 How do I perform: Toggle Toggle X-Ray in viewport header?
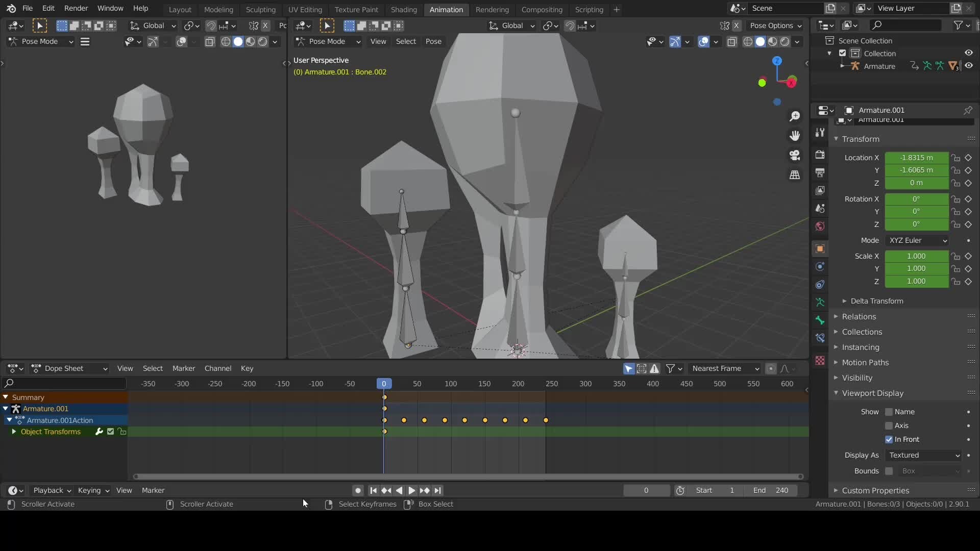(732, 42)
